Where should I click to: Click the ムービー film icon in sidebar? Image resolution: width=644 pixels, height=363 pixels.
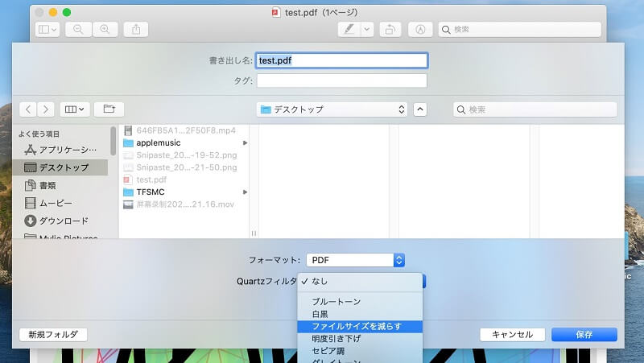click(x=30, y=203)
